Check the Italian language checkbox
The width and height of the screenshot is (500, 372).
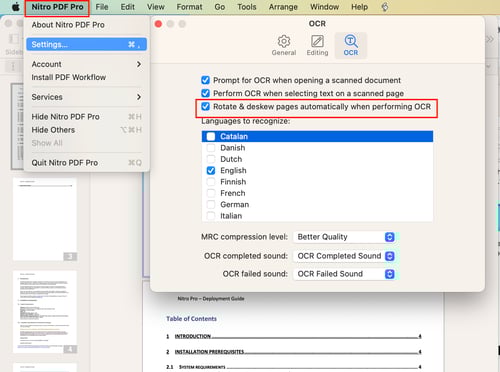(211, 216)
